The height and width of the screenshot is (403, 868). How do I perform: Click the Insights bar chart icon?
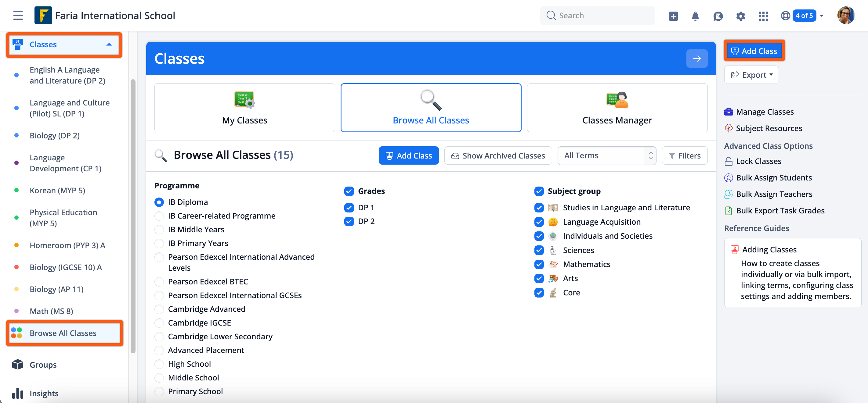17,393
